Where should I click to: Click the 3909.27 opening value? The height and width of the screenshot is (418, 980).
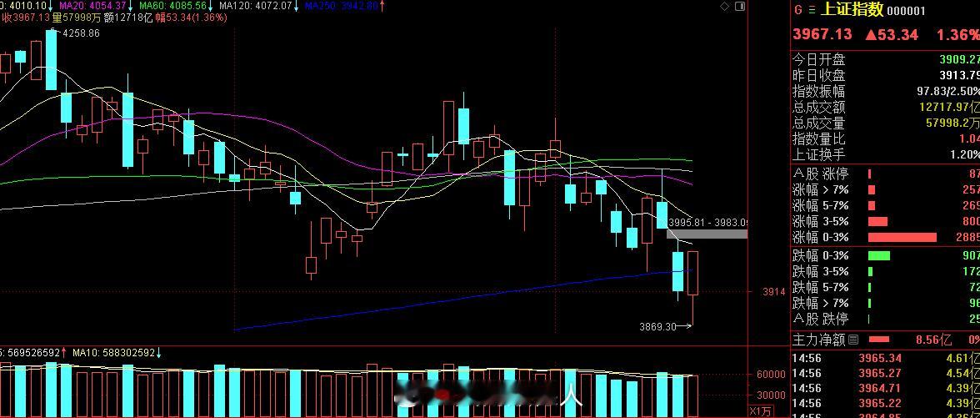[959, 59]
